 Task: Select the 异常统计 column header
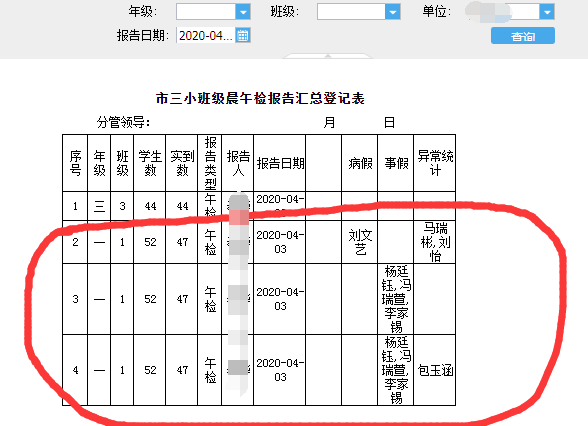435,163
